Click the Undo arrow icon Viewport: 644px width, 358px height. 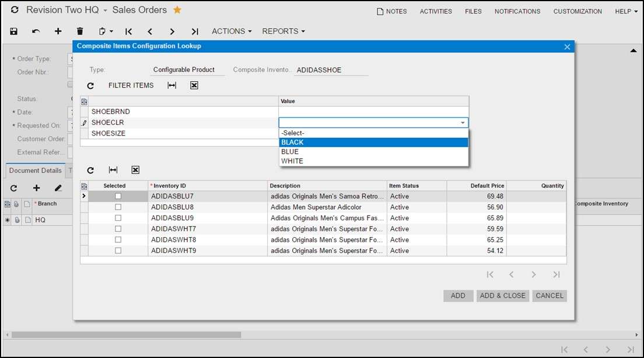(35, 31)
